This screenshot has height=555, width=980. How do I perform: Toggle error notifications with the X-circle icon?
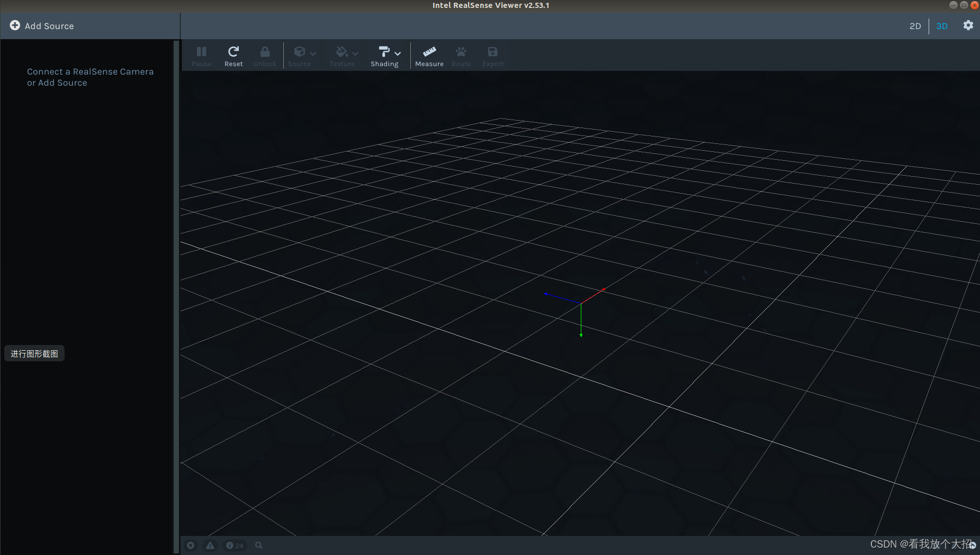point(191,545)
